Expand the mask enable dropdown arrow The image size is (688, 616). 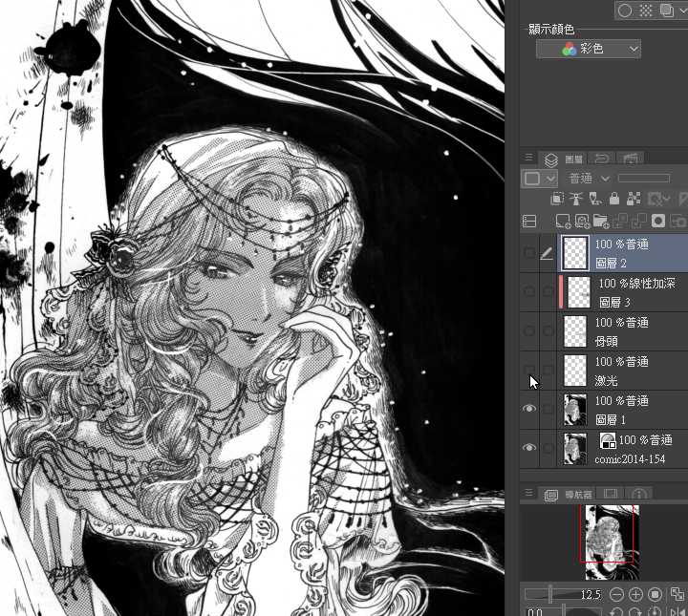pos(668,199)
